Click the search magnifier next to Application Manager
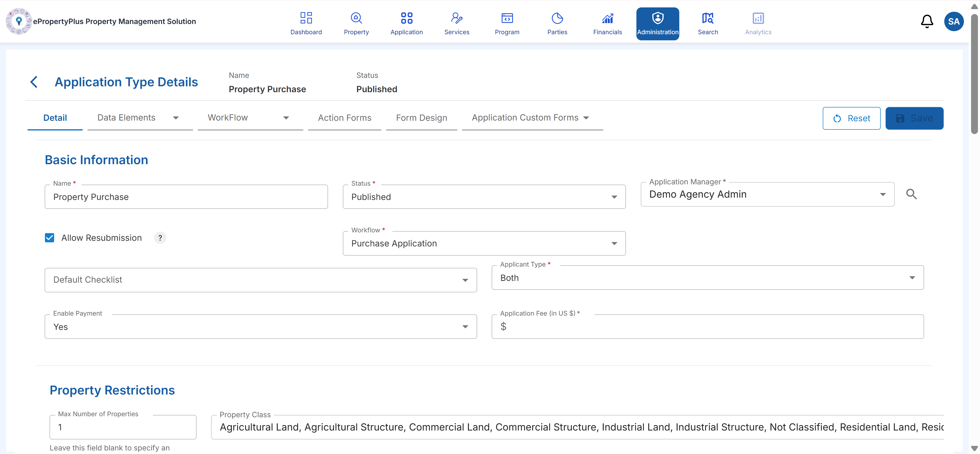Viewport: 980px width, 454px height. tap(911, 194)
